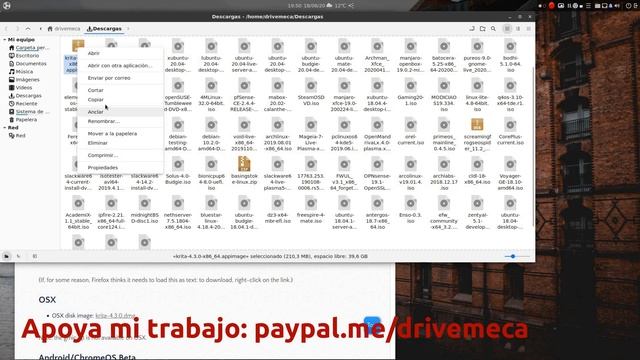Click the search magnifier in the toolbar
Viewport: 640px width, 360px height.
(x=493, y=29)
